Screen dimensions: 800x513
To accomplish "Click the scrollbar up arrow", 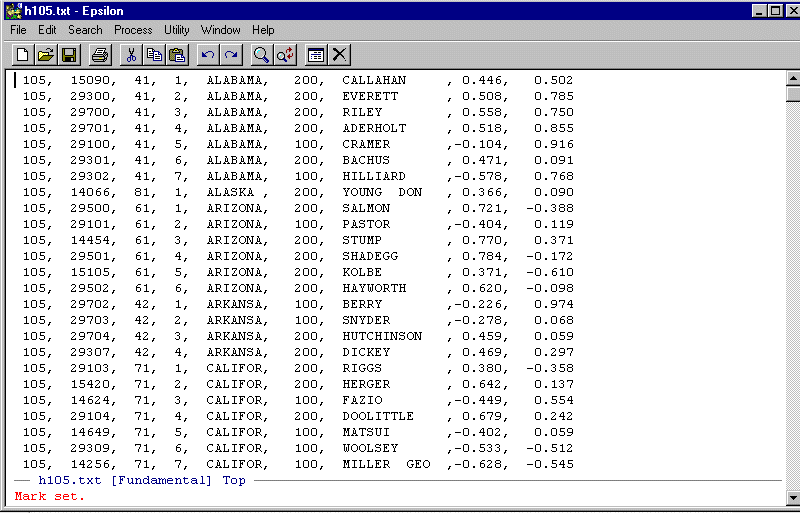I will [793, 78].
